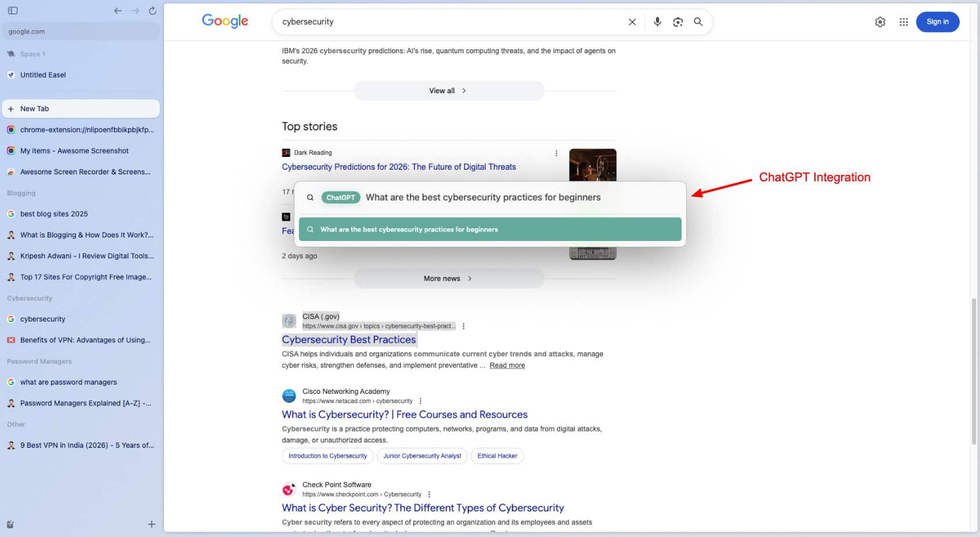
Task: Open Google quick settings gear
Action: (880, 22)
